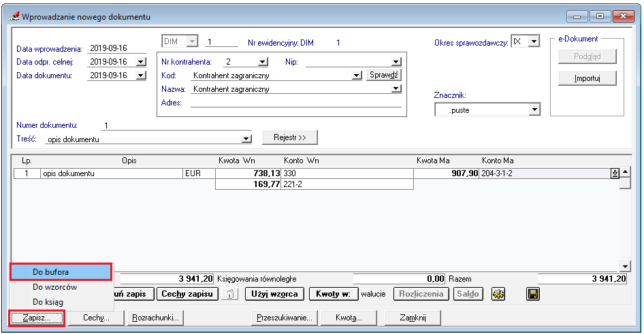644x334 pixels.
Task: Expand the Data dokumentu dropdown
Action: [141, 76]
